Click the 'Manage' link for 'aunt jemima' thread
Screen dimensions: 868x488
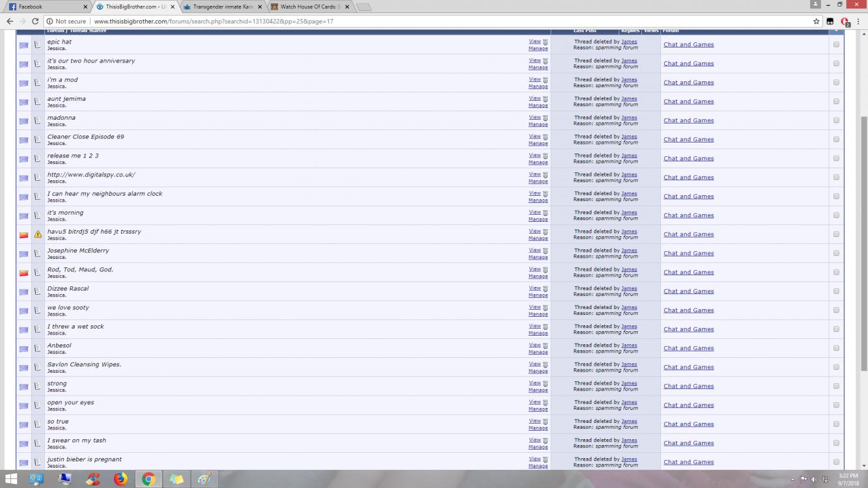click(538, 105)
